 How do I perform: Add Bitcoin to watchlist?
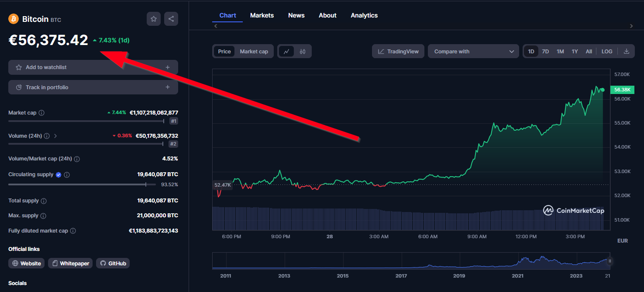coord(93,67)
